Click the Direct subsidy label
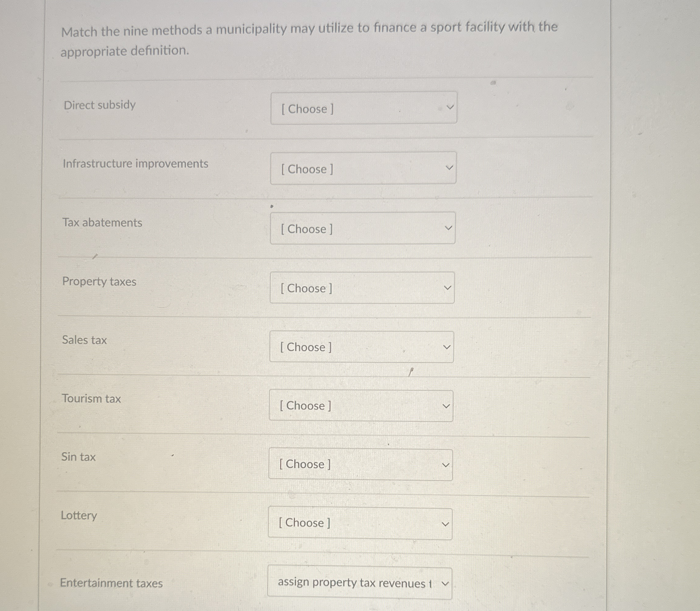 coord(100,105)
